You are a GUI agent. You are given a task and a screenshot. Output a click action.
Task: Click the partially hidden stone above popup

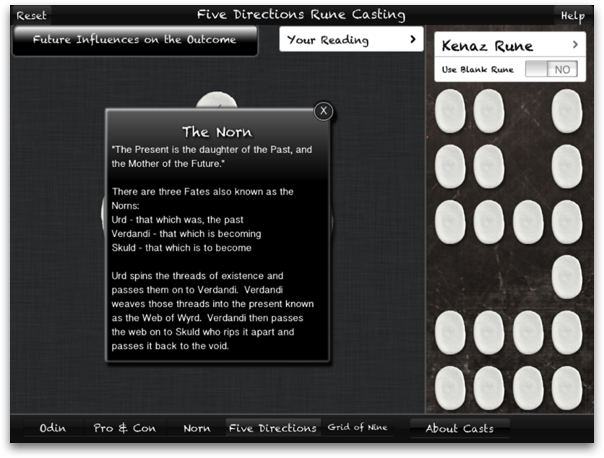click(x=212, y=100)
